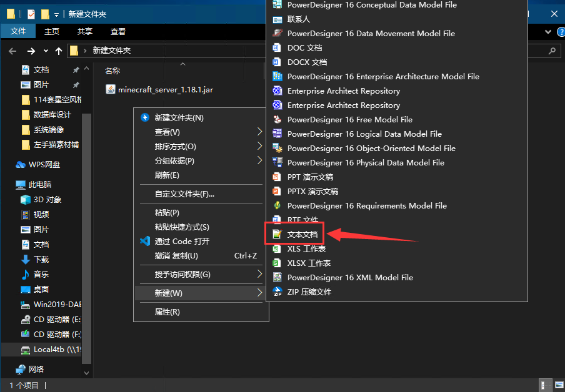Expand the 新建(W) submenu arrow
The image size is (565, 392).
tap(260, 293)
